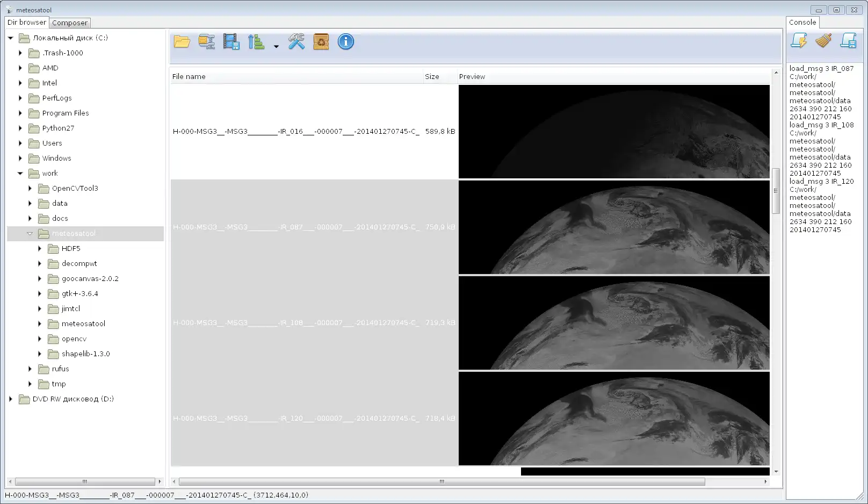Open the blue info icon
868x504 pixels.
pos(346,42)
